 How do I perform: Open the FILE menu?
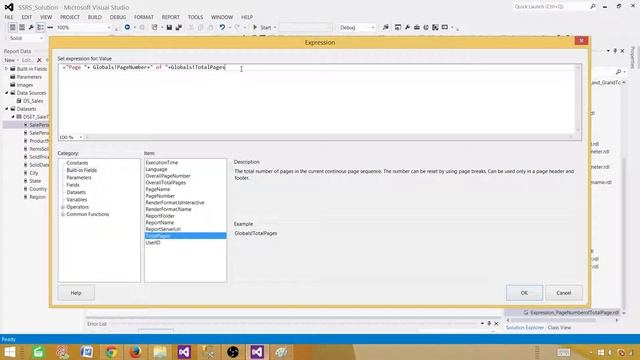pyautogui.click(x=9, y=17)
